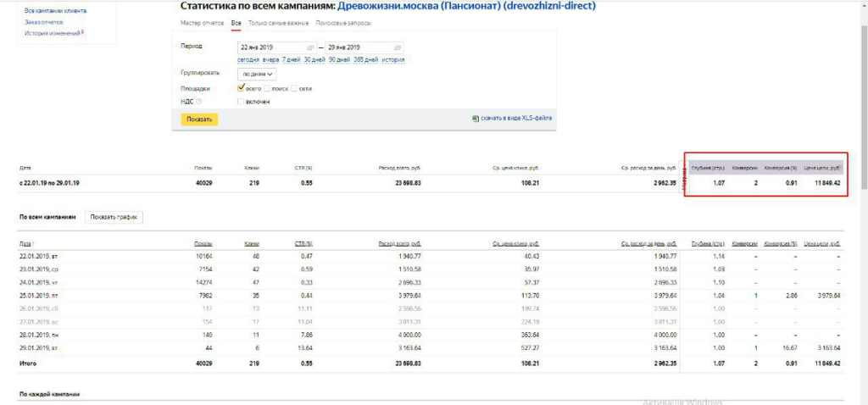868x405 pixels.
Task: Select 'Поисковые запросы' tab
Action: point(342,23)
